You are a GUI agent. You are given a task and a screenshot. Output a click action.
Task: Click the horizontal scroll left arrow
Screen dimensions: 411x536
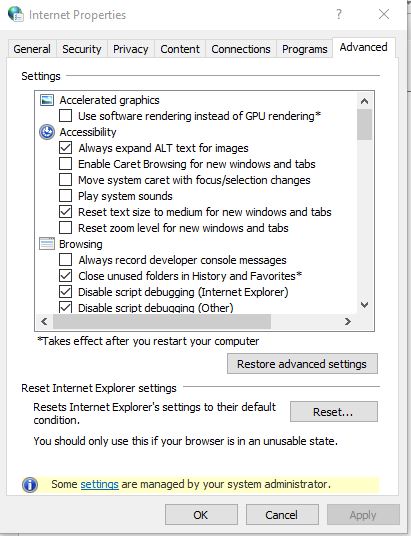pos(44,322)
